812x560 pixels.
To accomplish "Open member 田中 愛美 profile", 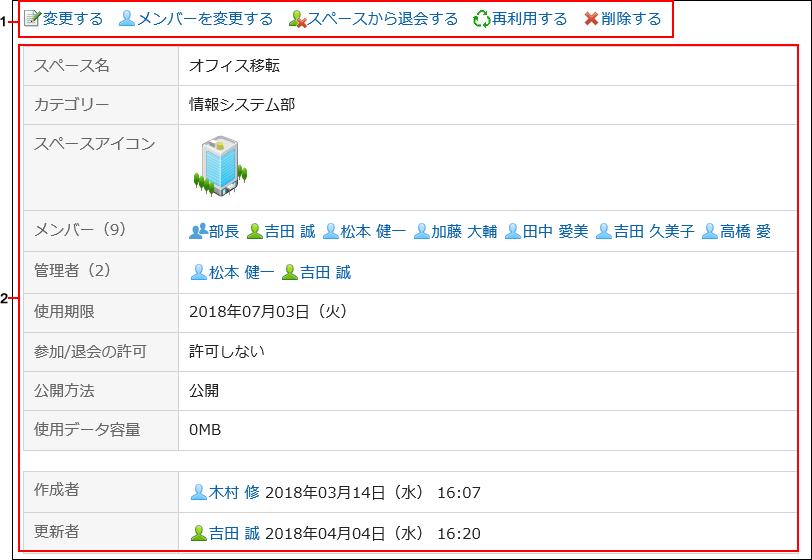I will pos(555,231).
